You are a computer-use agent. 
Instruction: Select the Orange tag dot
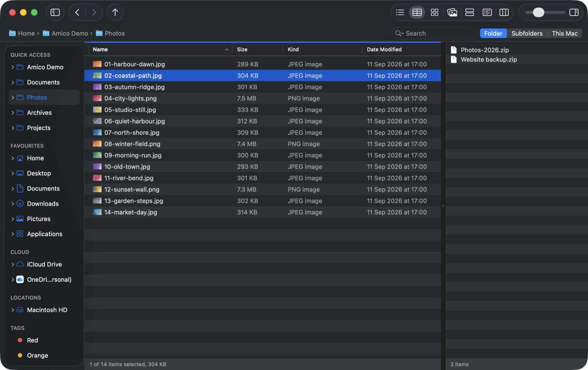click(20, 355)
